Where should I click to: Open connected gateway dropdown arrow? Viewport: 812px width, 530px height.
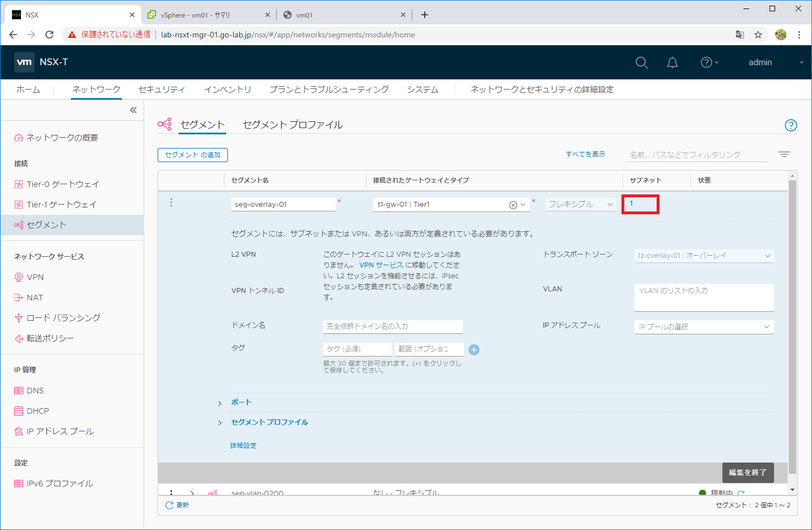click(523, 205)
